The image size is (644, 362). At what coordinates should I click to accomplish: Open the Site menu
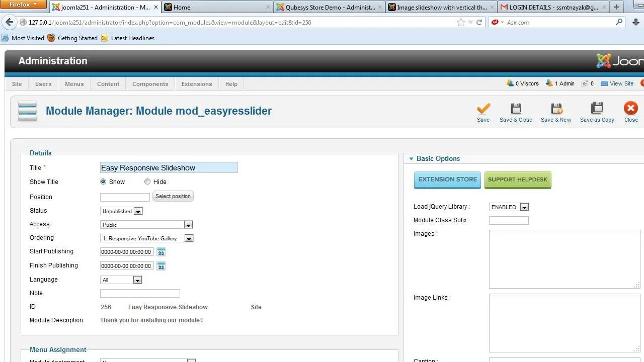point(17,84)
